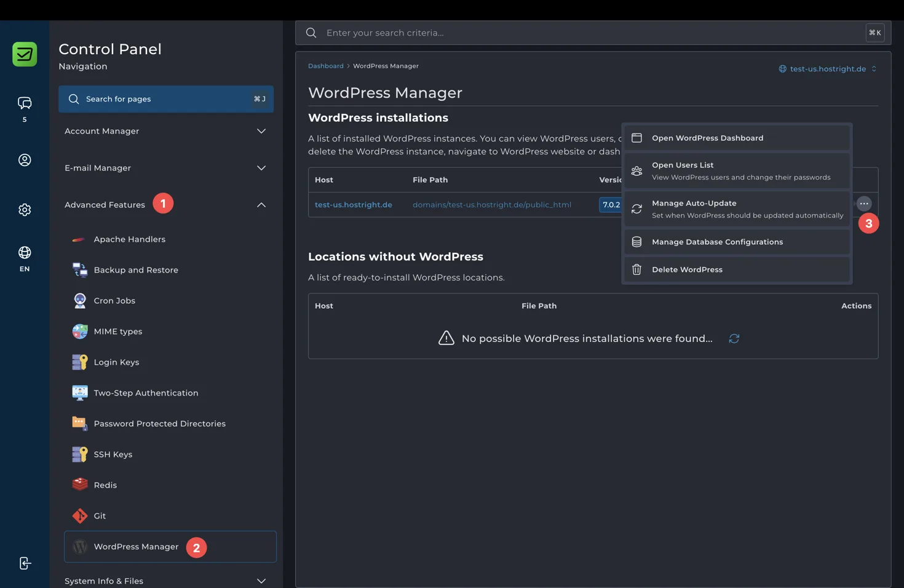Click the Host column header in installations table

click(x=324, y=180)
